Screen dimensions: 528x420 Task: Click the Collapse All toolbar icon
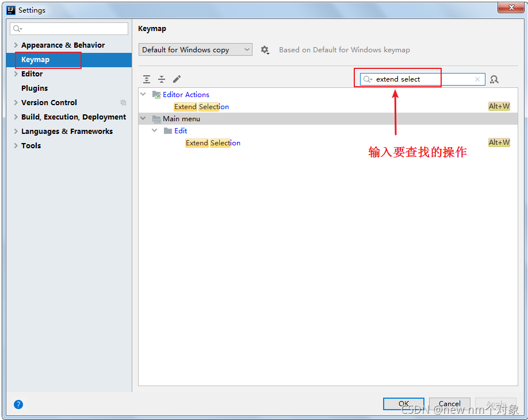[x=162, y=79]
